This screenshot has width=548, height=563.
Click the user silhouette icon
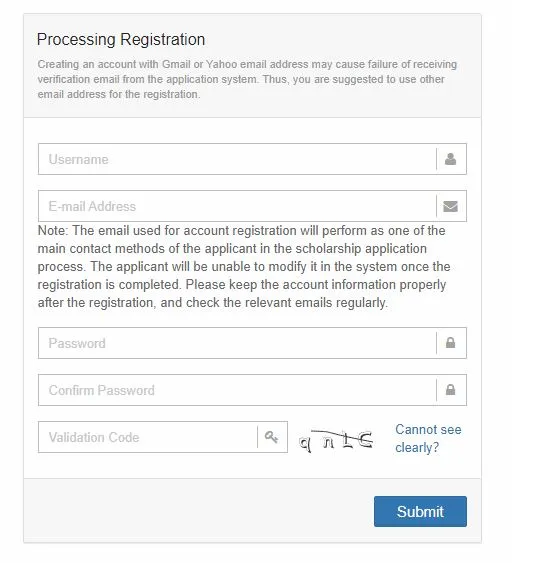click(x=450, y=159)
